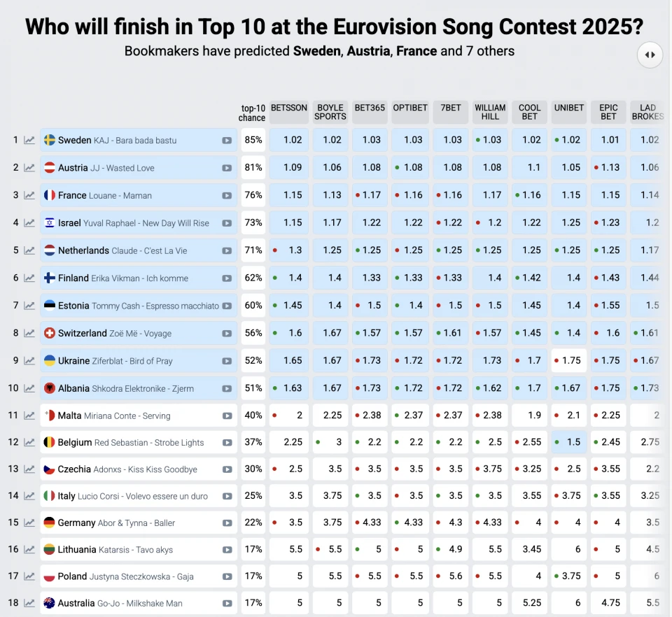Click France's trend graph icon

pyautogui.click(x=29, y=196)
